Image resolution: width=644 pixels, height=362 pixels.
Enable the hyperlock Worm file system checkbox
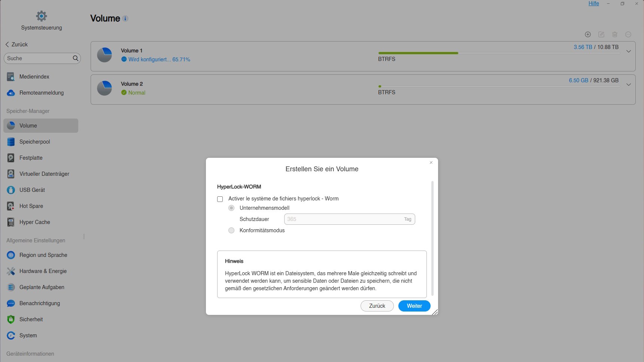(x=220, y=199)
